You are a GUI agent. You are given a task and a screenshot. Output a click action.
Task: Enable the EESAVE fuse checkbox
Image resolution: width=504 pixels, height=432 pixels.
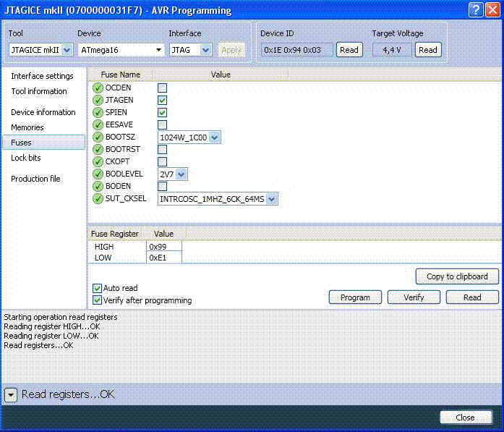pos(162,124)
